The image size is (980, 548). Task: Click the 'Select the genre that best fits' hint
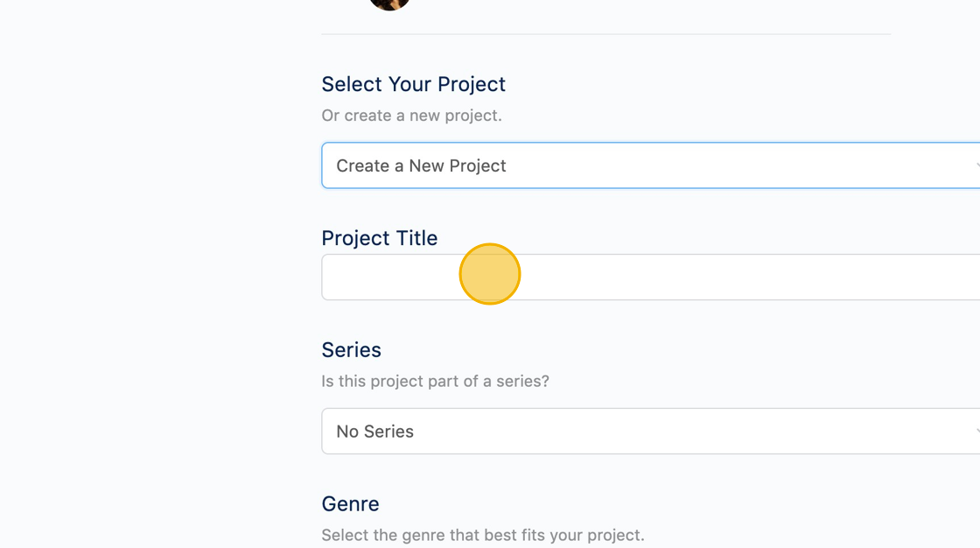pyautogui.click(x=482, y=535)
